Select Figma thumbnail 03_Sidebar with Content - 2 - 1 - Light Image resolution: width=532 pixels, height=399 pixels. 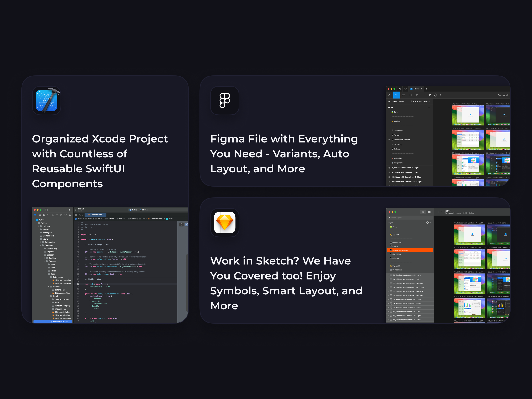(x=467, y=140)
